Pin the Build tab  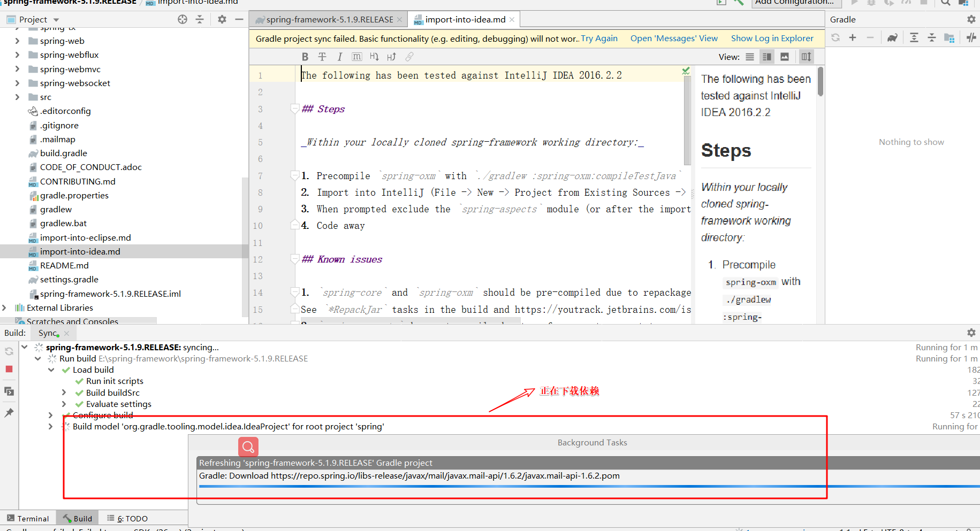click(x=9, y=412)
